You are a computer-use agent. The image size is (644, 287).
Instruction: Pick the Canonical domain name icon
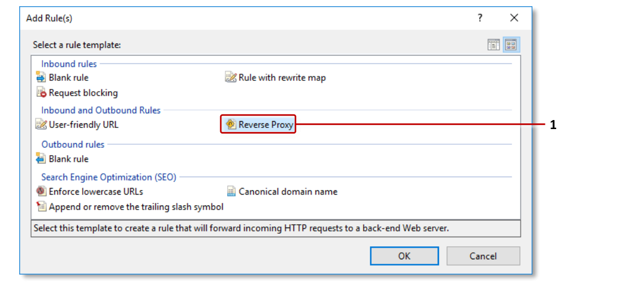pyautogui.click(x=231, y=191)
